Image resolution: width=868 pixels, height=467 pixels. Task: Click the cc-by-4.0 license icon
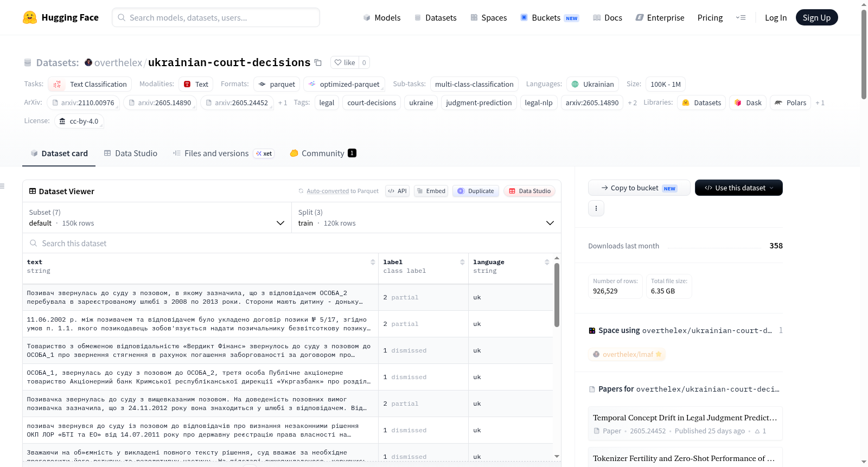[x=62, y=121]
